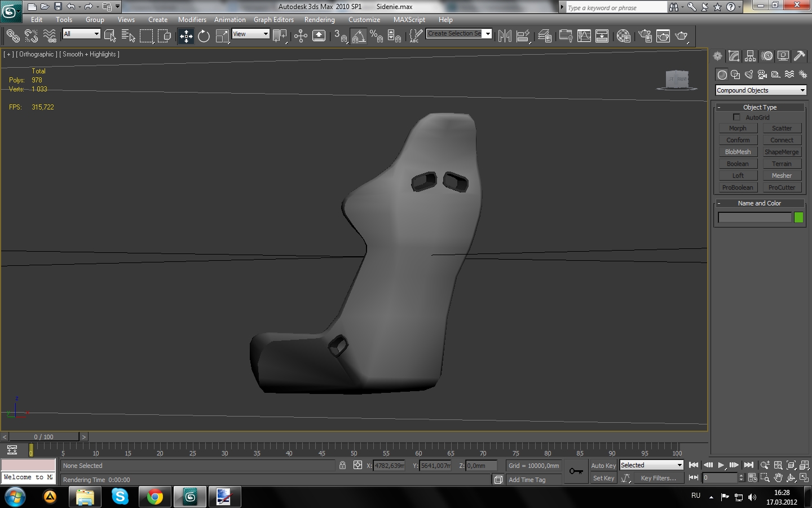Click the Select and Link chain icon
812x508 pixels.
click(12, 37)
